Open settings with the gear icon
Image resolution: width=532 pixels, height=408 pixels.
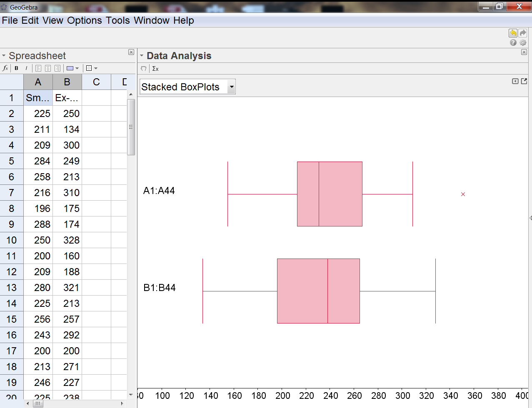tap(523, 42)
